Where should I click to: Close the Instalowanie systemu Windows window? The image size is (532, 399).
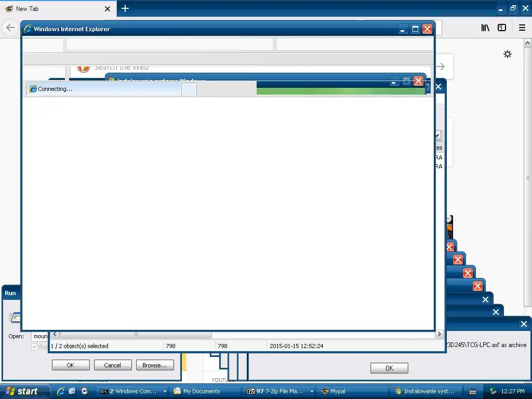[x=418, y=81]
